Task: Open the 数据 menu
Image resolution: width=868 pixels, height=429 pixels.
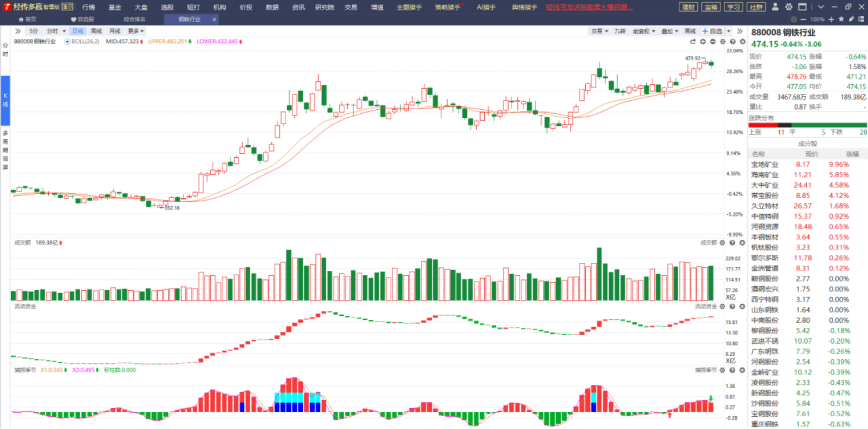Action: [272, 7]
